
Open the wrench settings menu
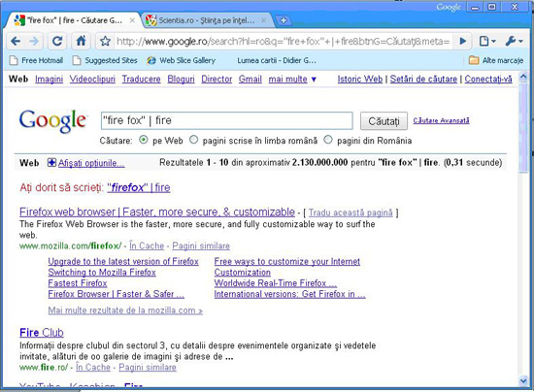[x=514, y=41]
